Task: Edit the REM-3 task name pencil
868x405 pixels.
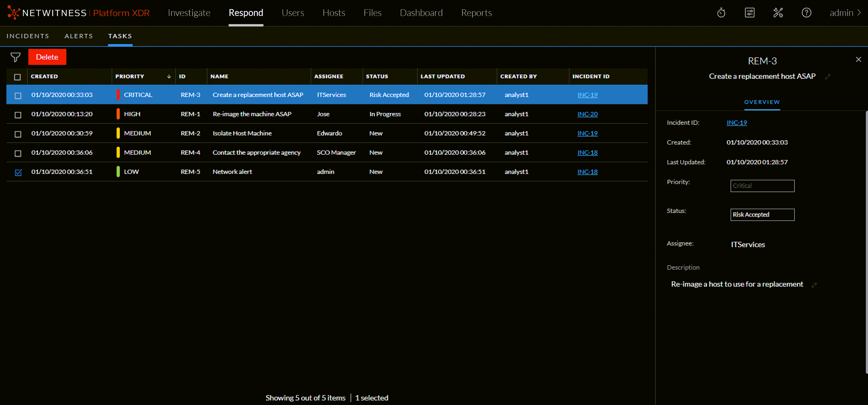Action: [x=827, y=77]
